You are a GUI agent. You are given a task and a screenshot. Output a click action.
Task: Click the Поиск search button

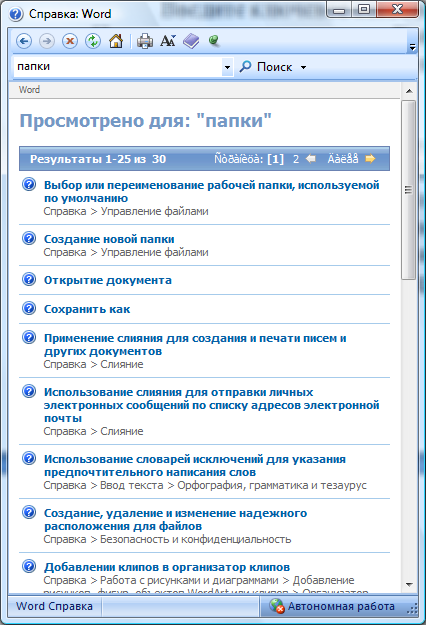[x=266, y=67]
